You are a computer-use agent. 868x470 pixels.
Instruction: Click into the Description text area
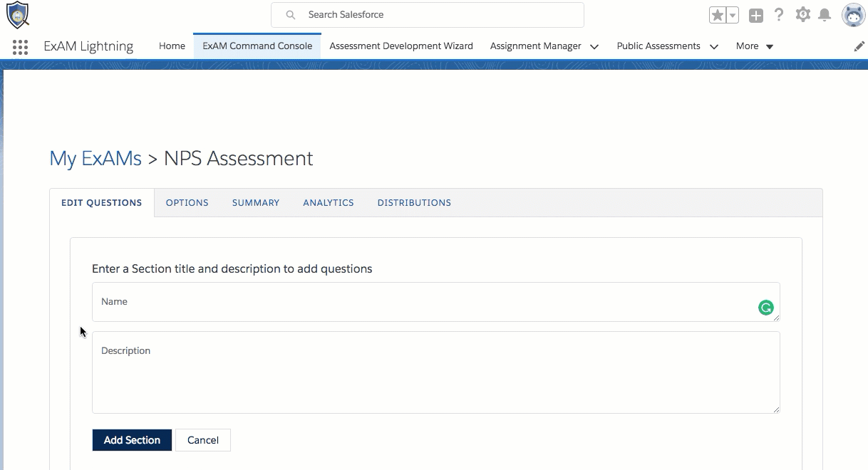436,372
